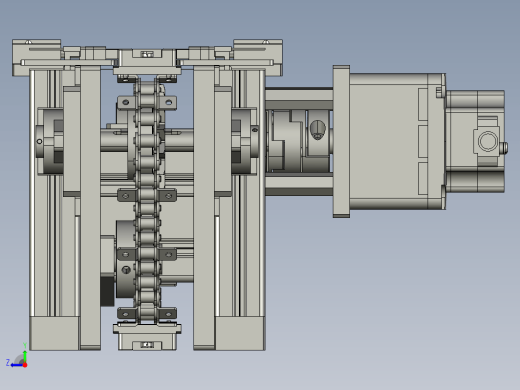This screenshot has height=390, width=520.
Task: Pick the left shaft bearing collar
Action: click(x=50, y=141)
